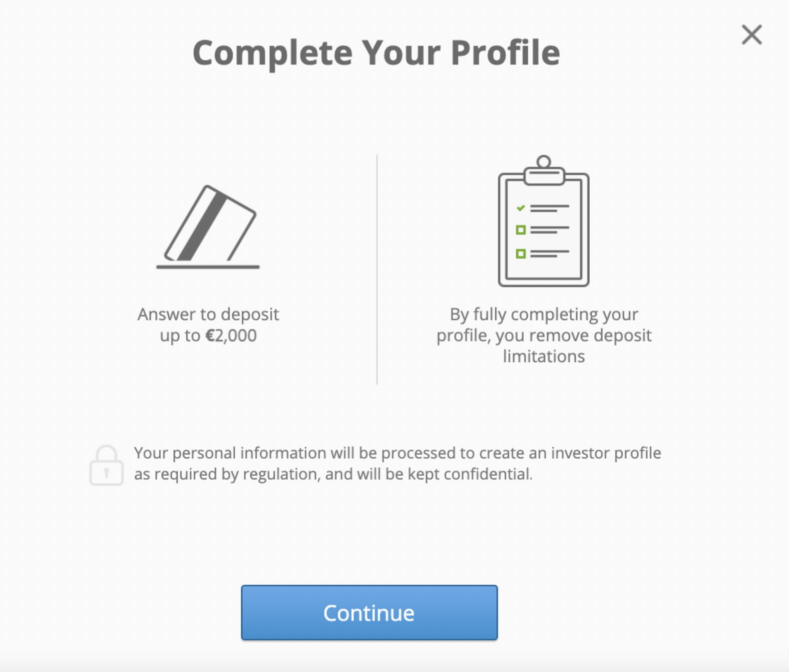Click the vertical divider between columns
Screen dimensions: 789x672
click(x=377, y=270)
